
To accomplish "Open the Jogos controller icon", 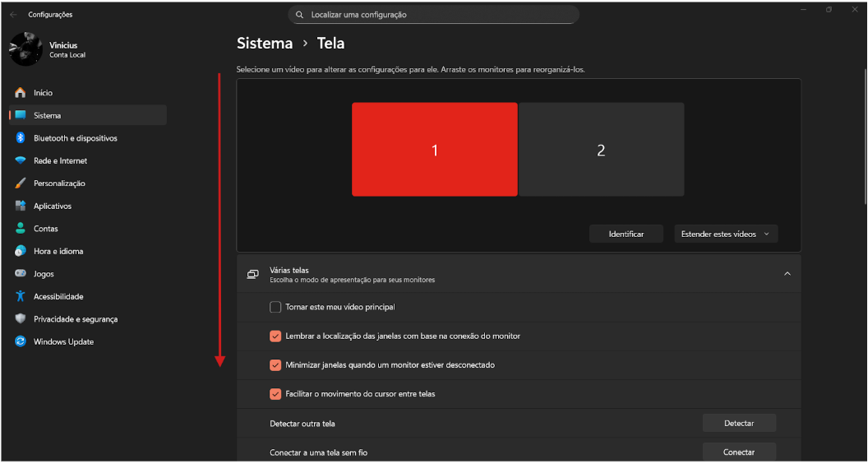I will [x=21, y=274].
